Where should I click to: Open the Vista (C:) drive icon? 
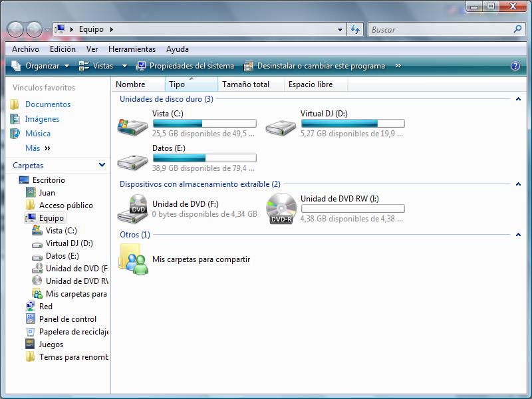(132, 127)
